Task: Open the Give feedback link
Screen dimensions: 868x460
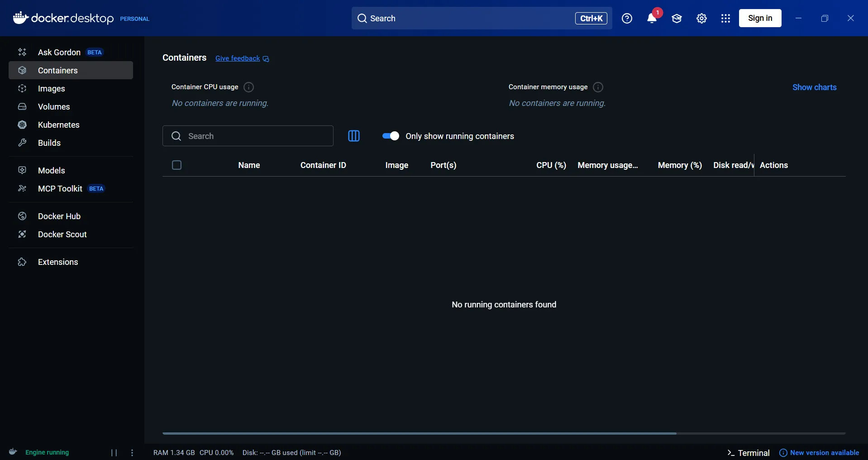Action: (x=238, y=58)
